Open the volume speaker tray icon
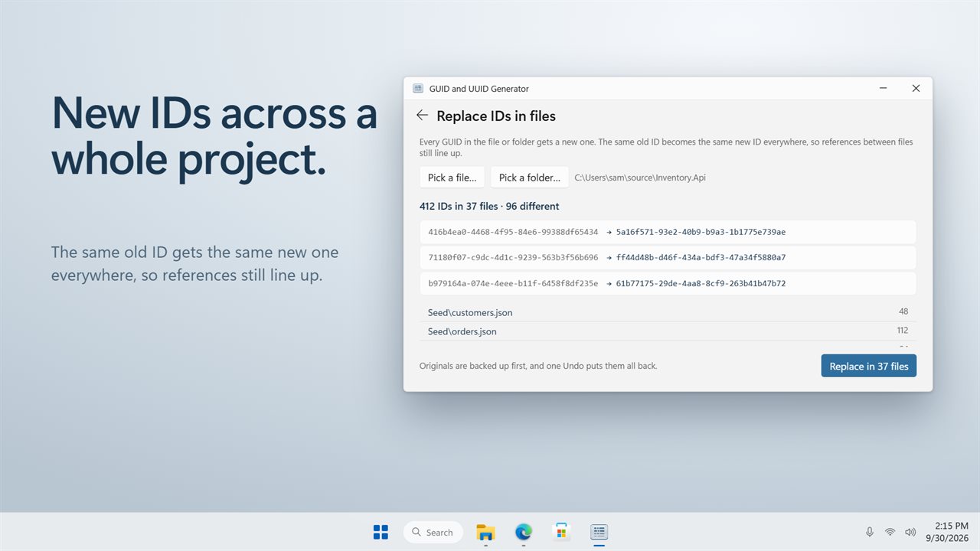 pos(910,532)
